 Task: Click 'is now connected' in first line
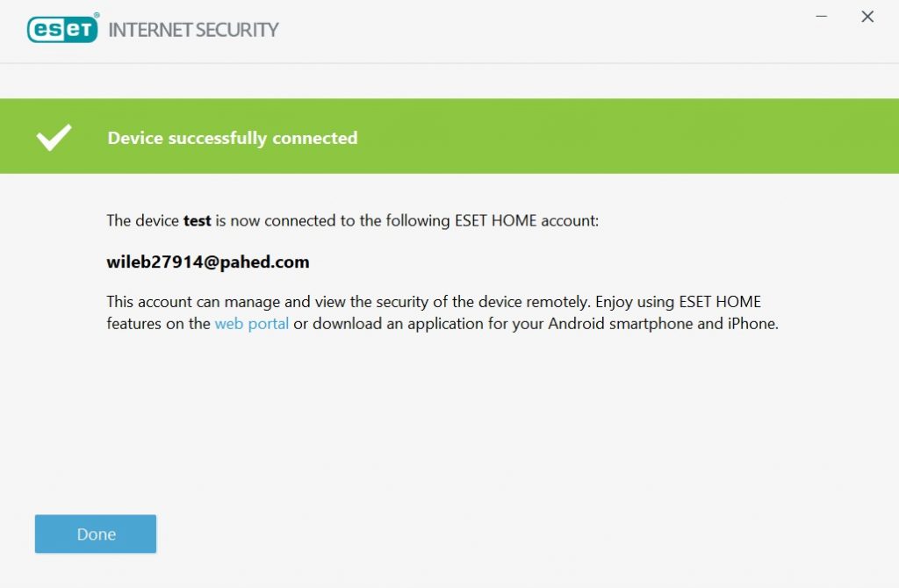271,220
